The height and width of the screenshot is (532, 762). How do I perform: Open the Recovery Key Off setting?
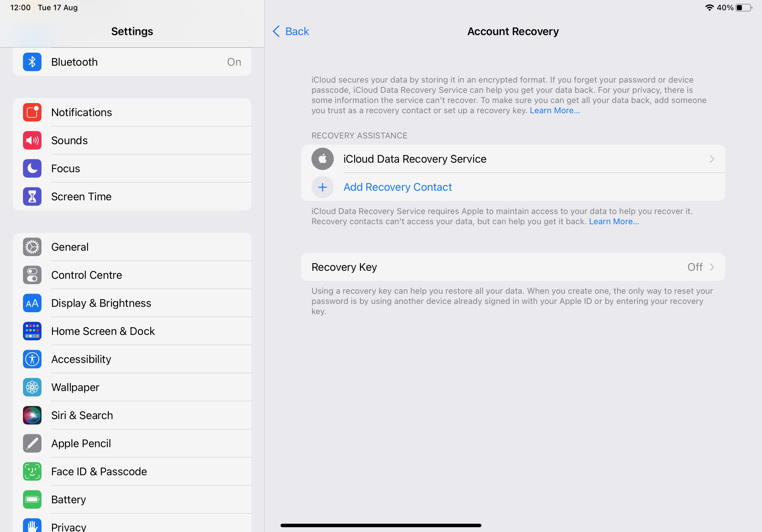[512, 267]
